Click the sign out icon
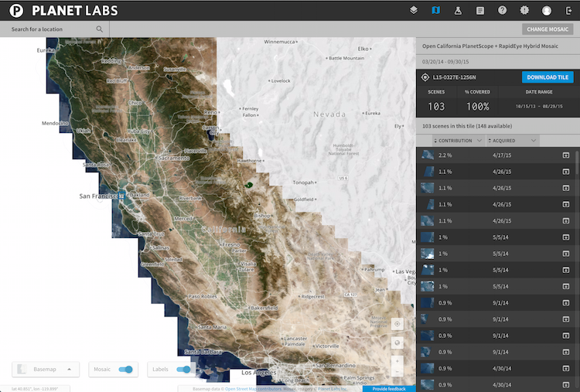Image resolution: width=580 pixels, height=392 pixels. tap(569, 10)
